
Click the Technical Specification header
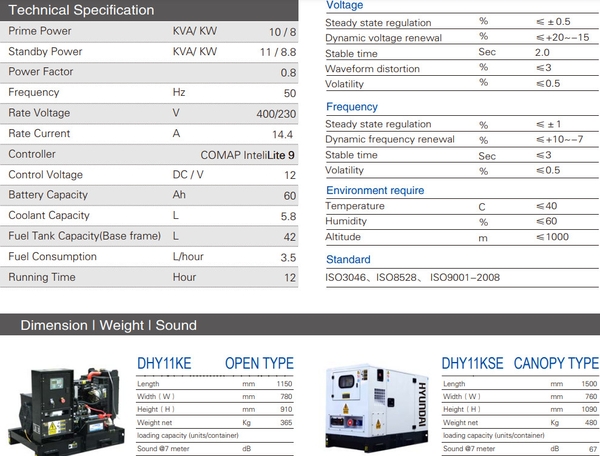(81, 10)
